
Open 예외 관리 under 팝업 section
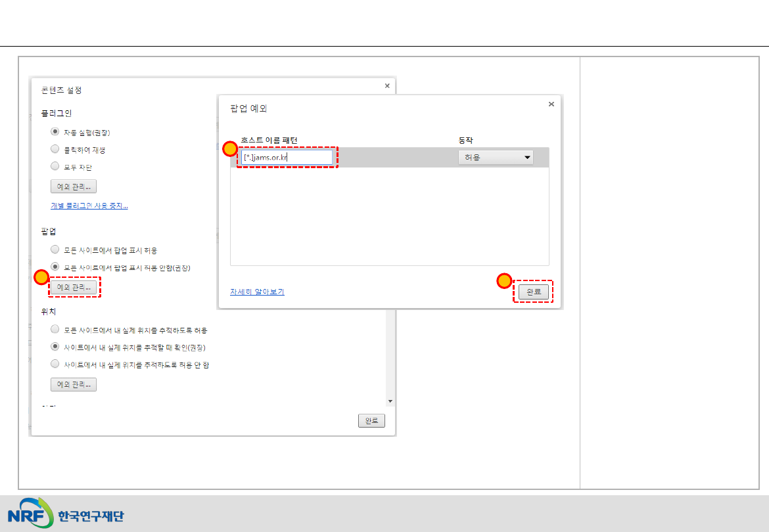pyautogui.click(x=74, y=288)
